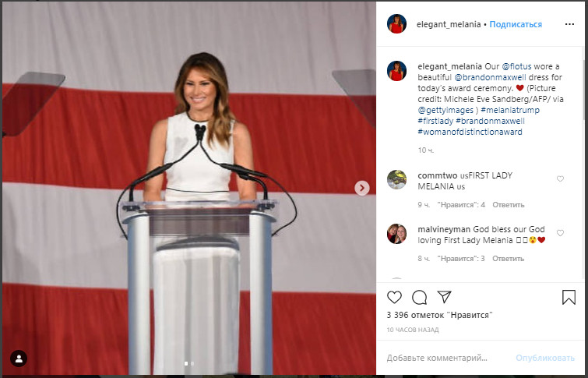588x378 pixels.
Task: Like commtwo's comment
Action: pos(560,179)
